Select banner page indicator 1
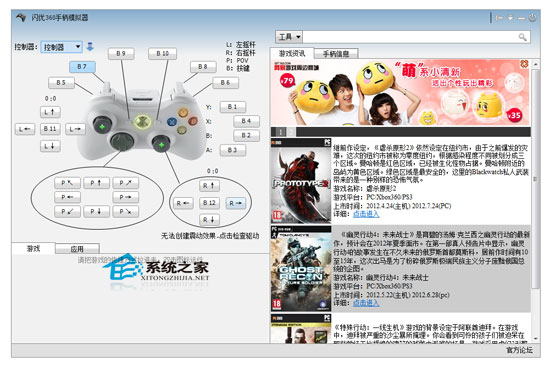 (280, 132)
